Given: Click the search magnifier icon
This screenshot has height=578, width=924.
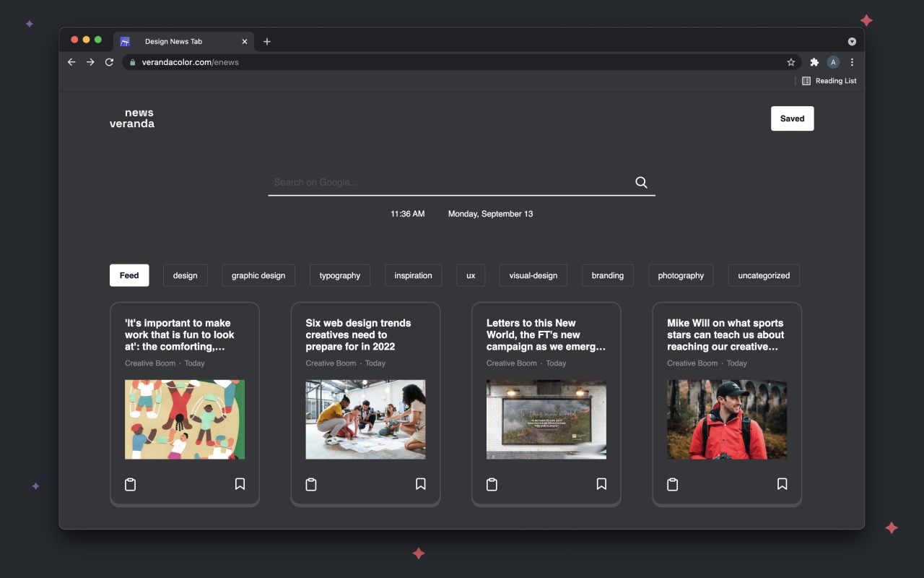Looking at the screenshot, I should 641,182.
